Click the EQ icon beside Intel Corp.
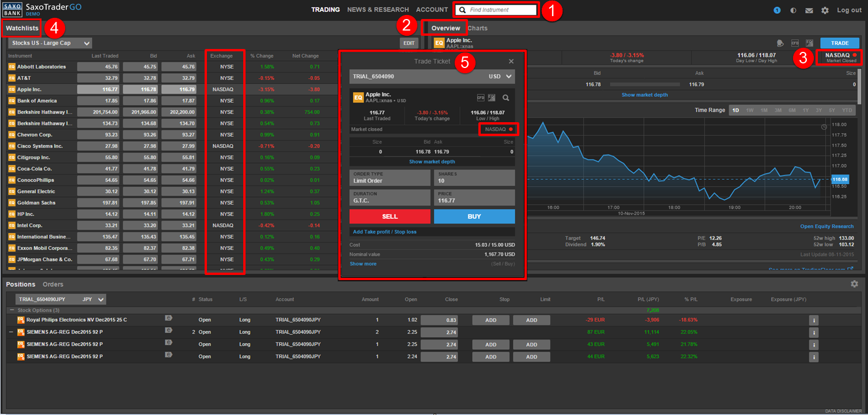The height and width of the screenshot is (415, 868). pos(12,225)
